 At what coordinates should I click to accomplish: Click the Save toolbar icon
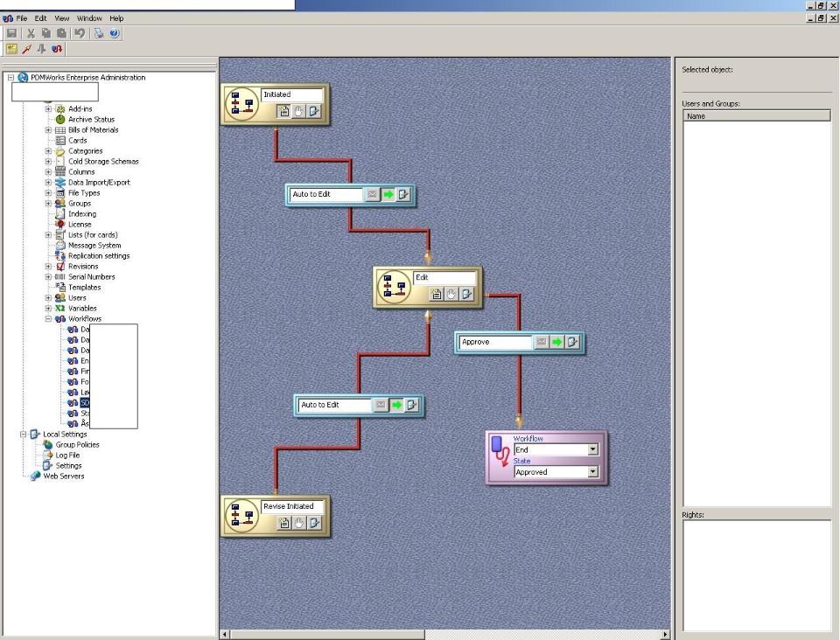tap(11, 33)
